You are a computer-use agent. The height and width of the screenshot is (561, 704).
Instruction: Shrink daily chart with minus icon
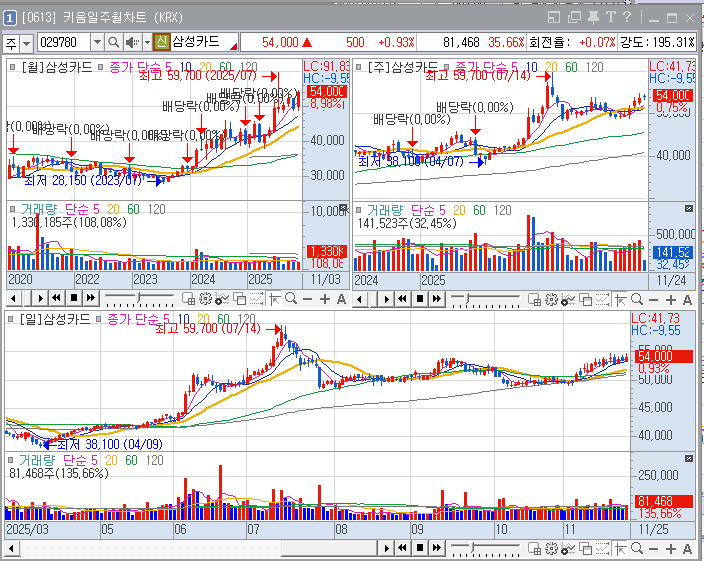click(x=654, y=549)
